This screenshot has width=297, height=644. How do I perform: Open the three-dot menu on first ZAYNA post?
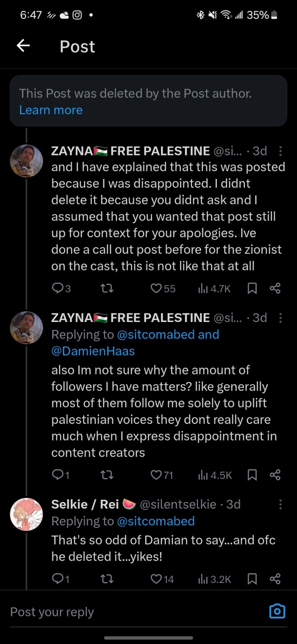[x=281, y=151]
